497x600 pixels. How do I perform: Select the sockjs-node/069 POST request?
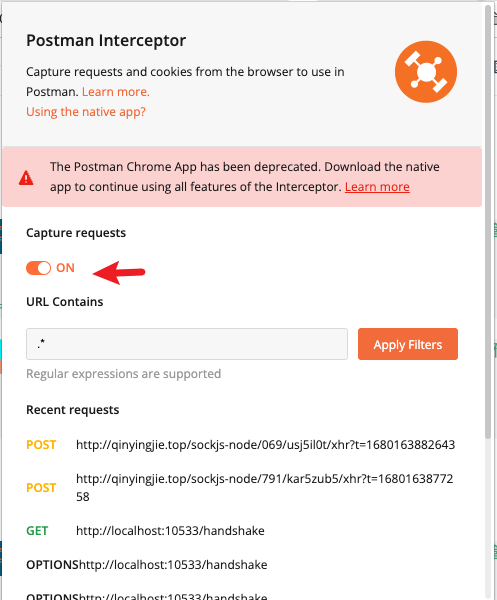[x=241, y=445]
